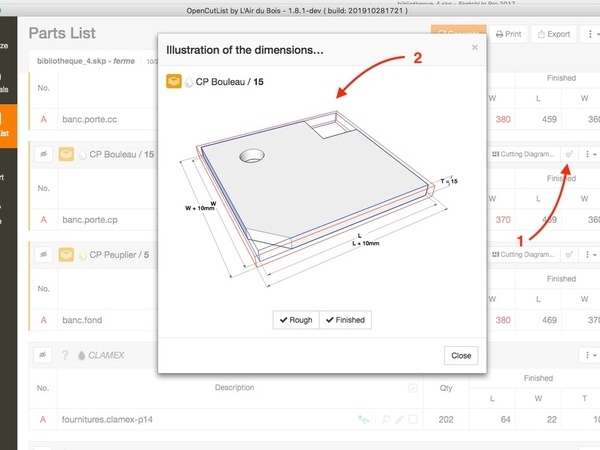Hide the CP Bouleau group
The height and width of the screenshot is (450, 600).
point(45,155)
